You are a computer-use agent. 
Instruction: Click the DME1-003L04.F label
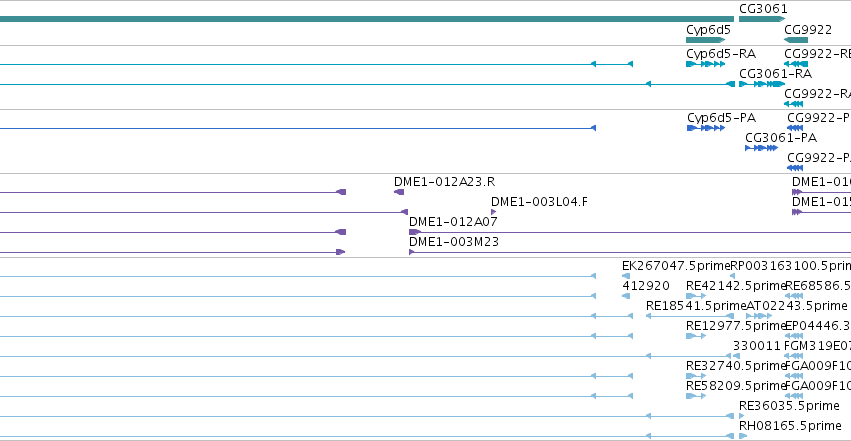click(x=539, y=202)
